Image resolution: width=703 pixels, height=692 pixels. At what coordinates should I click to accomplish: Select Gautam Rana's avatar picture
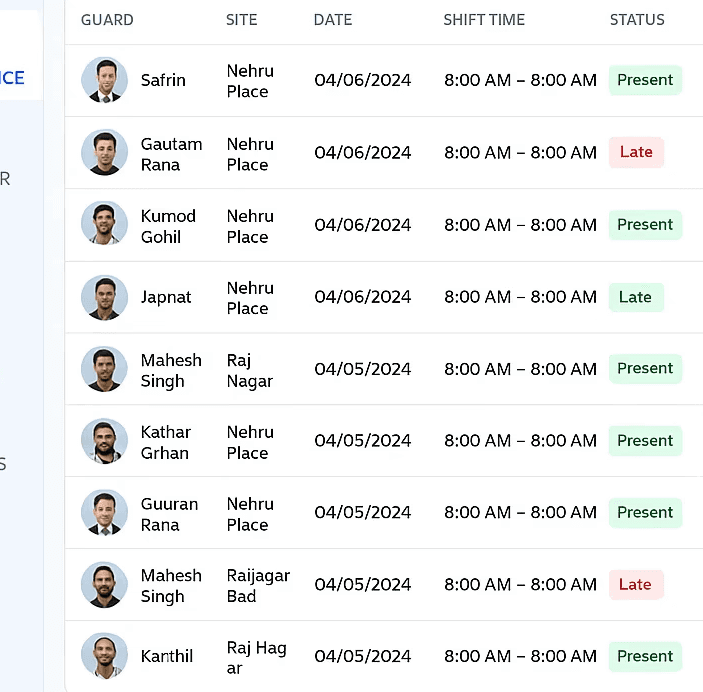point(104,152)
